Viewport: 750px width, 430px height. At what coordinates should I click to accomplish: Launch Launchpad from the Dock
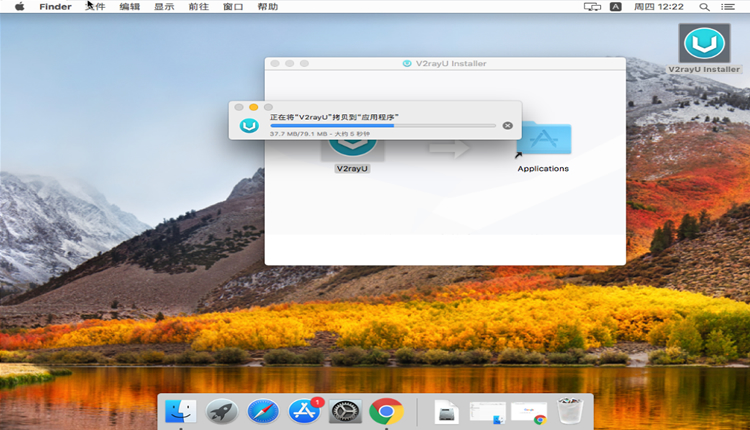tap(221, 411)
